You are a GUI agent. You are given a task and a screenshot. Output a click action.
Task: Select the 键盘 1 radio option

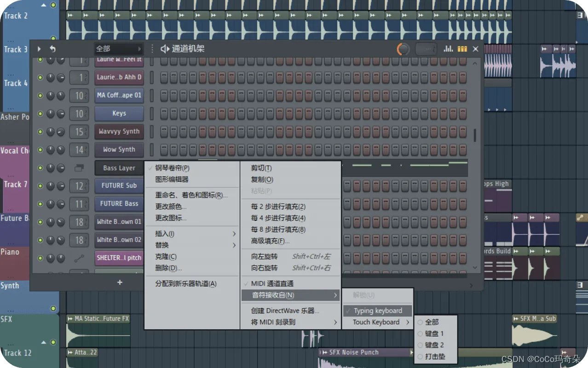(431, 333)
